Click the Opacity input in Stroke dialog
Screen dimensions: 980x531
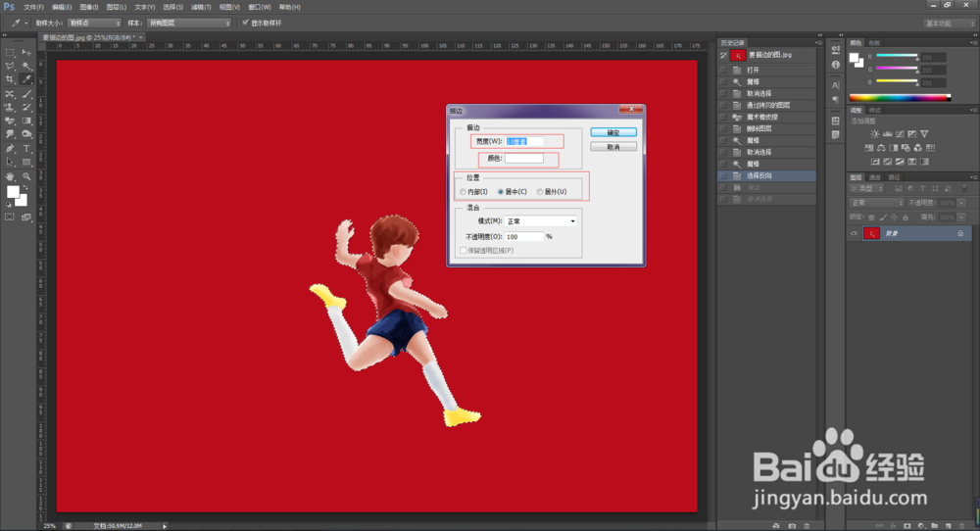click(x=523, y=237)
